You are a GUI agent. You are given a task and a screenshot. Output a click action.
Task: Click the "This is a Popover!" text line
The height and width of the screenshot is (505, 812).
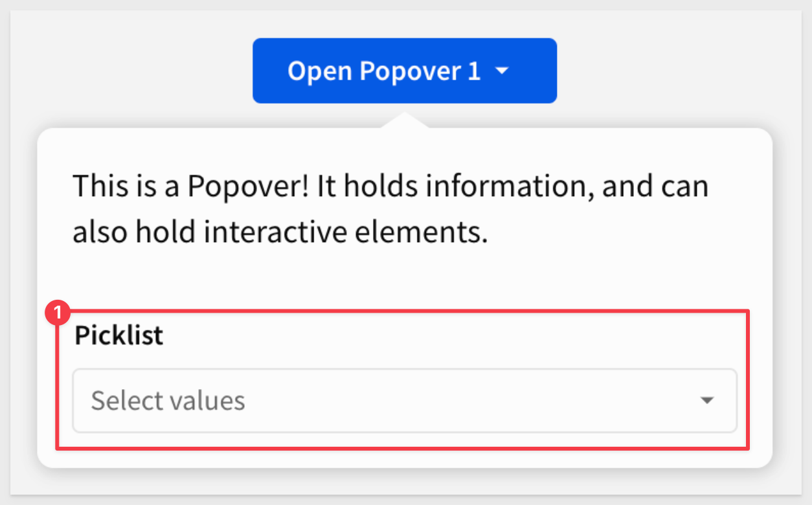pos(390,187)
